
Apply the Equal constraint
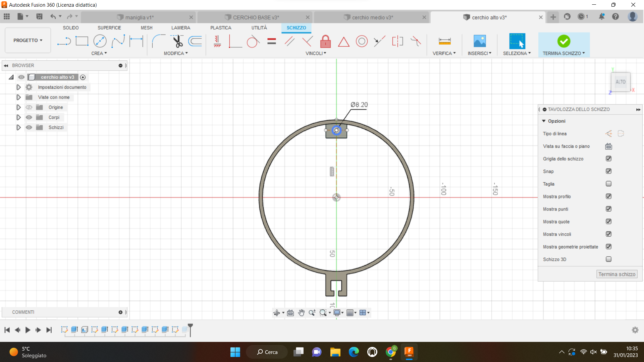point(272,41)
